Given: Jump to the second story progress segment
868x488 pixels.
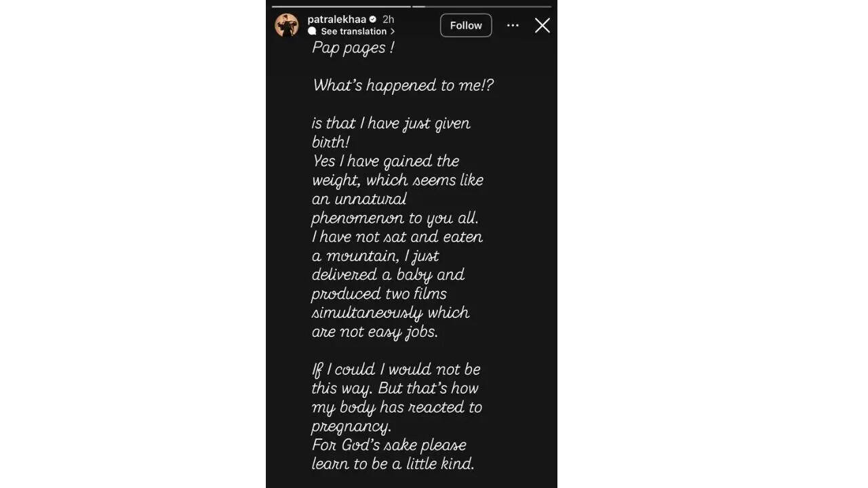Looking at the screenshot, I should tap(483, 7).
